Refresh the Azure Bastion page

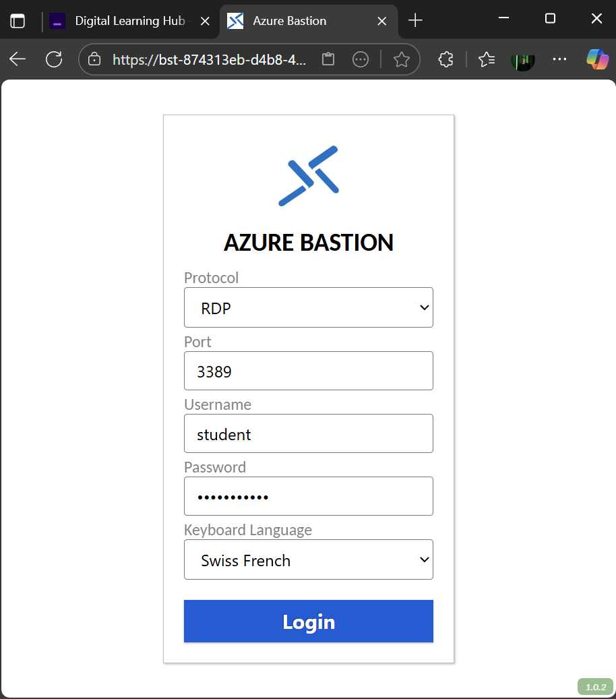point(54,59)
